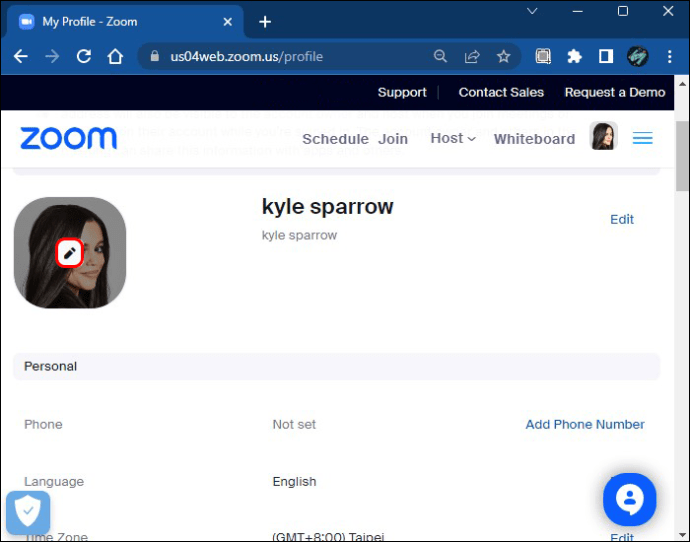This screenshot has width=690, height=542.
Task: Click the pencil edit icon on profile photo
Action: [x=70, y=253]
